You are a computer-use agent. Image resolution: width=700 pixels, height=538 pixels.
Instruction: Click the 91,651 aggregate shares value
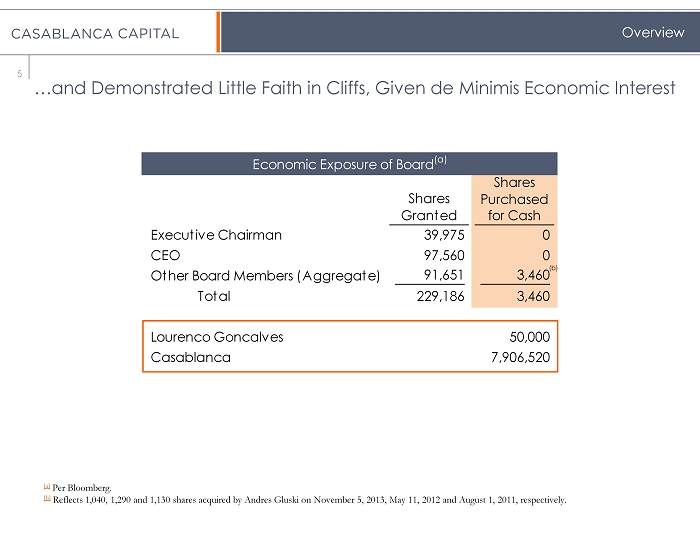click(x=442, y=275)
